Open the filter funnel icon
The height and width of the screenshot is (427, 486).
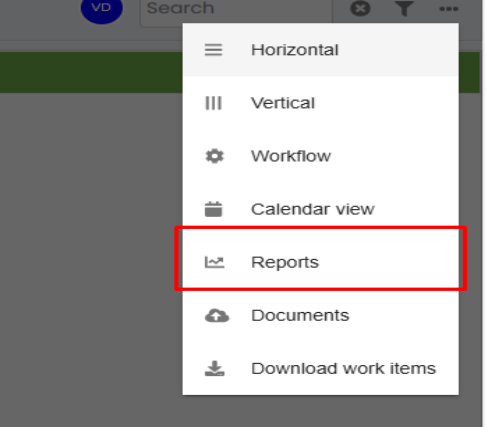coord(404,8)
